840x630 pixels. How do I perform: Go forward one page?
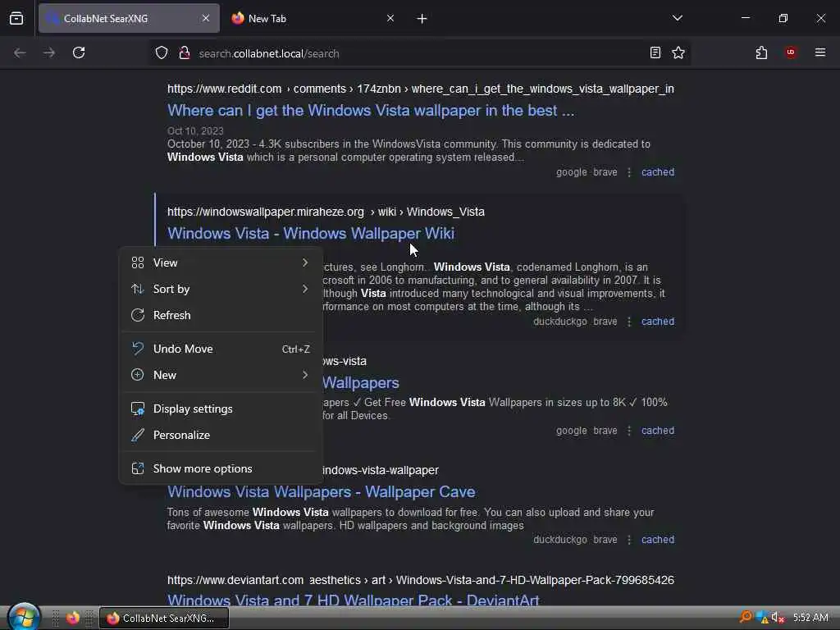[x=49, y=52]
